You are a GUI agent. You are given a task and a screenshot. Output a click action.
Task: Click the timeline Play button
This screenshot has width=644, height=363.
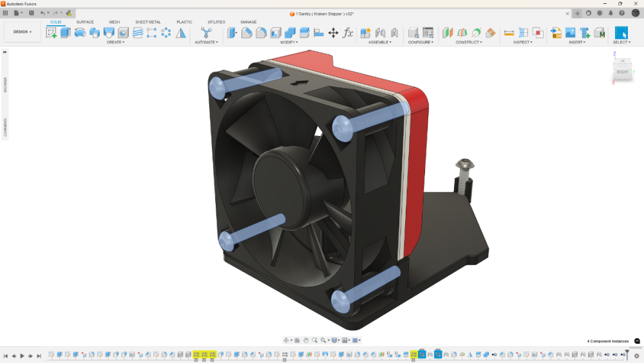point(22,356)
